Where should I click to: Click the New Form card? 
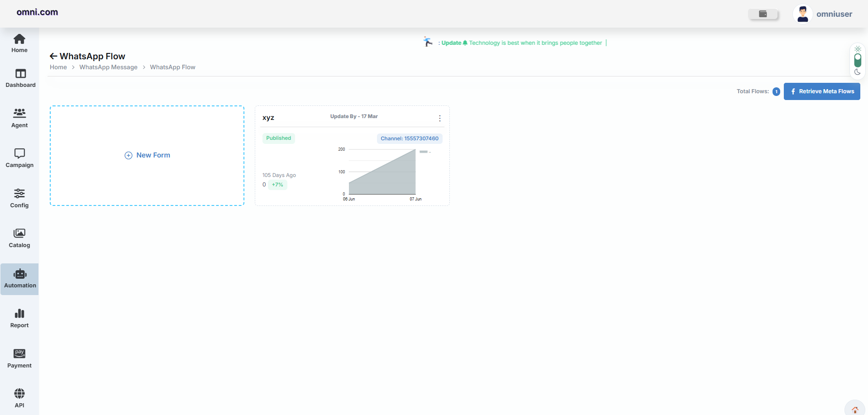(x=147, y=156)
